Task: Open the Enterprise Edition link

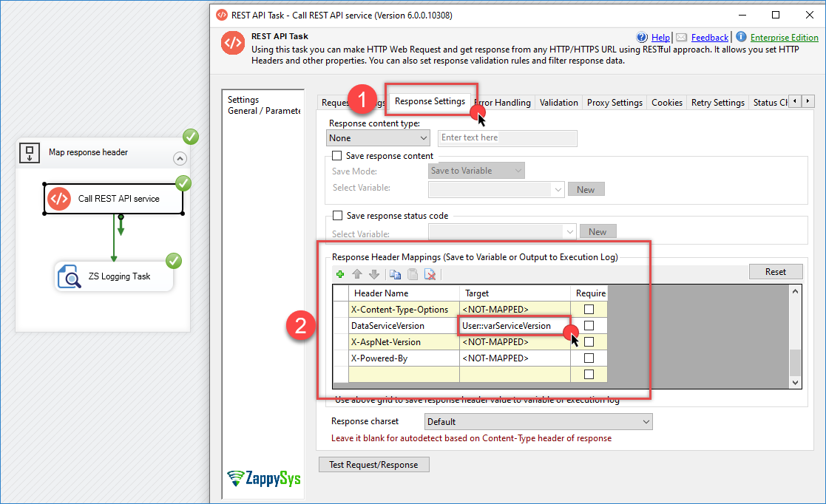Action: 784,38
